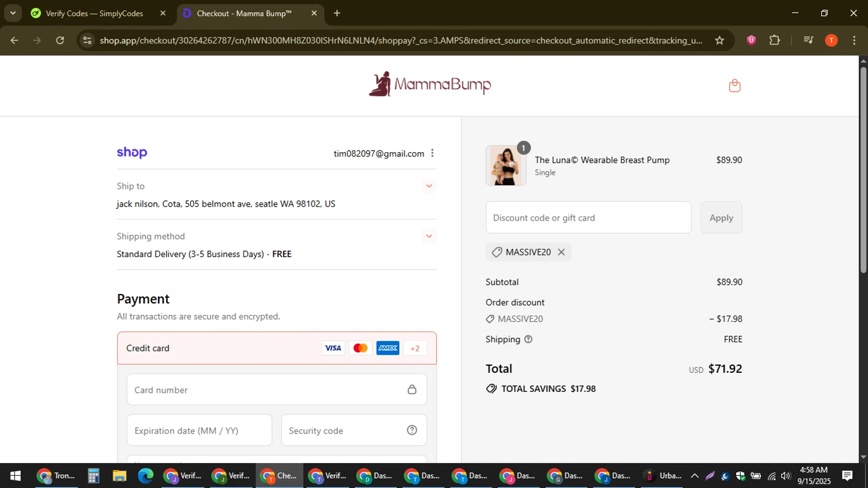
Task: Open the shopping bag cart icon
Action: [x=734, y=86]
